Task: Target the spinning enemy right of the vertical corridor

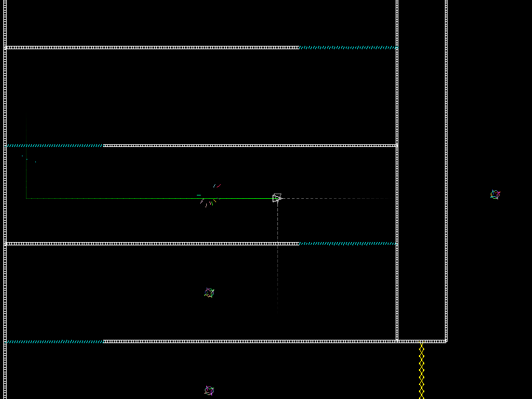Action: pos(495,194)
